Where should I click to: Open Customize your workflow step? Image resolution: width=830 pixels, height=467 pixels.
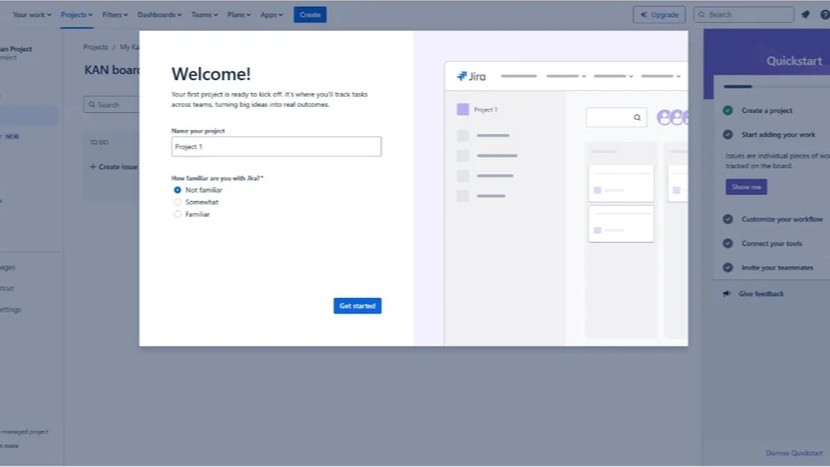782,219
